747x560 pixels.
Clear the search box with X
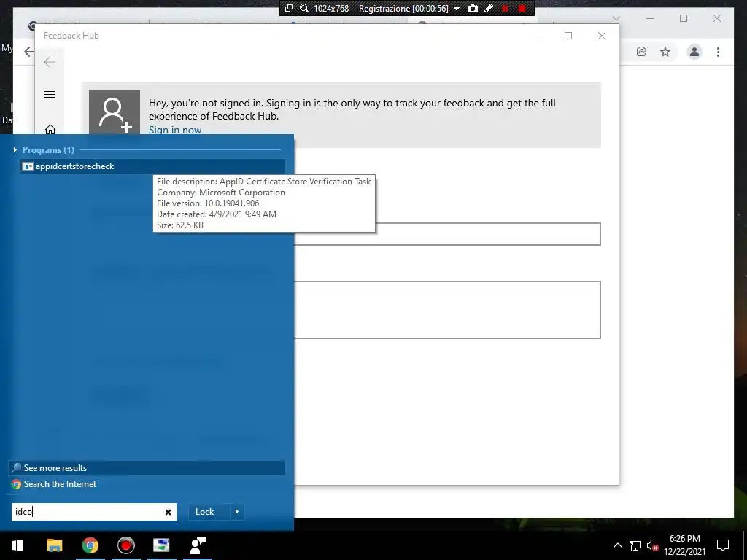pyautogui.click(x=169, y=512)
